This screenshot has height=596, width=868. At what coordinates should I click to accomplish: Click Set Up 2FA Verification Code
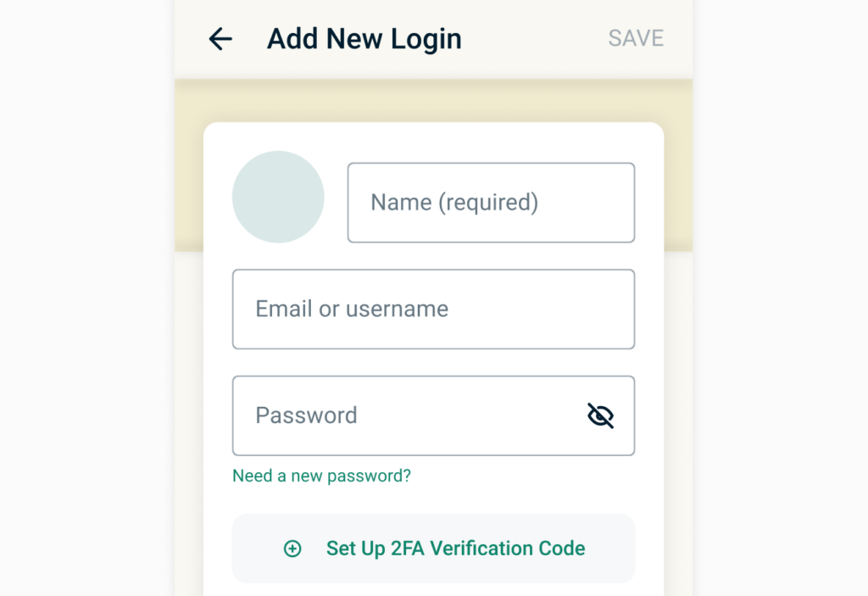433,549
